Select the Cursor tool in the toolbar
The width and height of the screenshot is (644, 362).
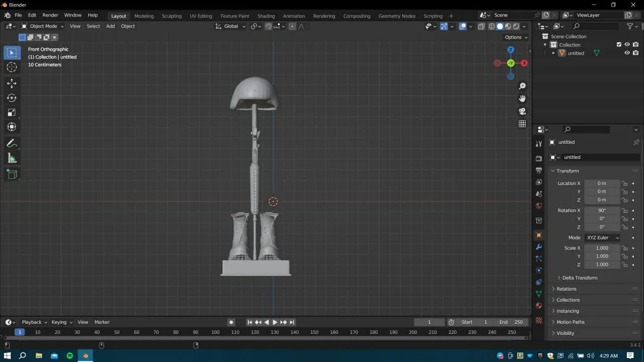coord(12,67)
